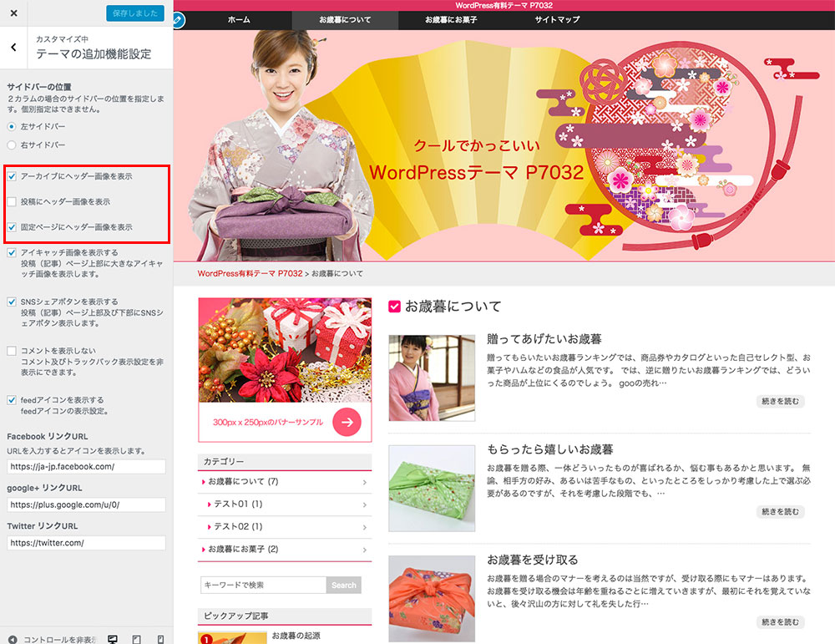
Task: Open pickup article お歳暮の起源
Action: [x=296, y=636]
